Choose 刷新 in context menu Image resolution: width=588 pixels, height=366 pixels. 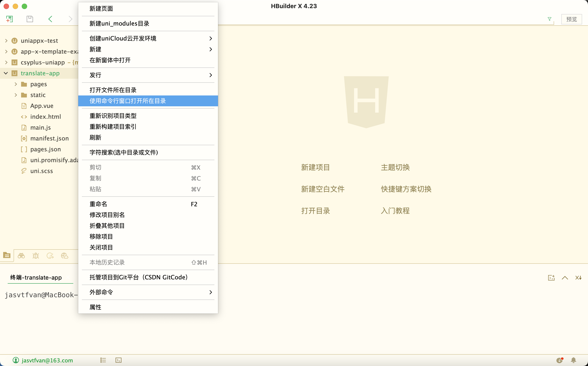point(148,138)
